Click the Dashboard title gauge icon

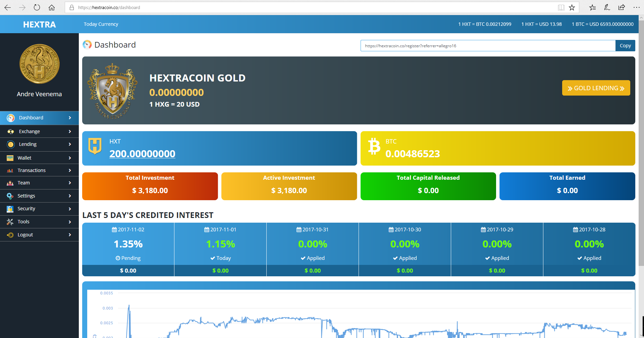(87, 45)
